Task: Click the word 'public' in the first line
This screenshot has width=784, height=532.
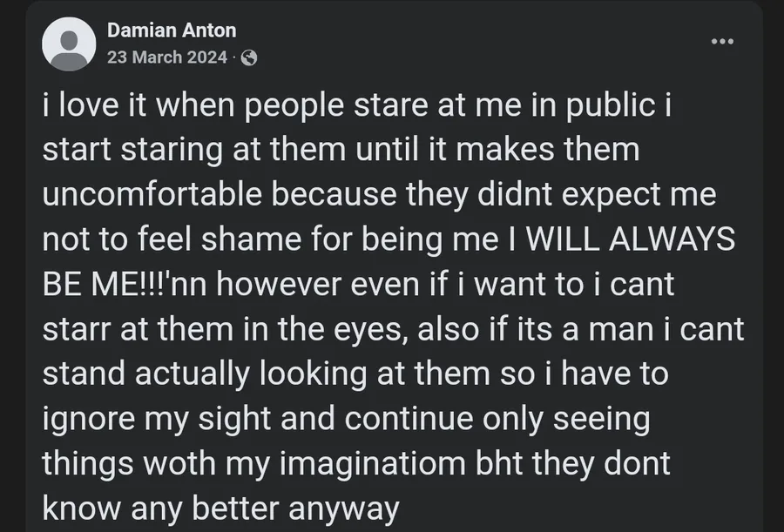Action: 611,106
